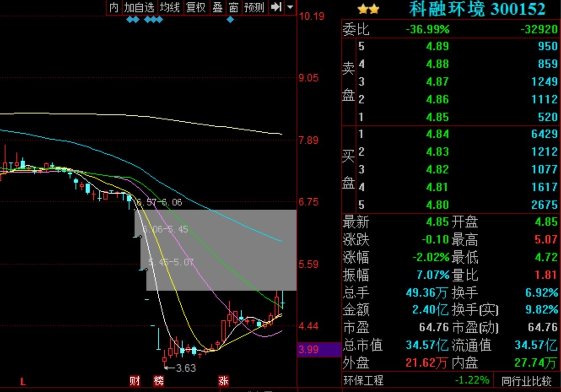Click the 榜 ranking event marker
561x392 pixels.
159,381
